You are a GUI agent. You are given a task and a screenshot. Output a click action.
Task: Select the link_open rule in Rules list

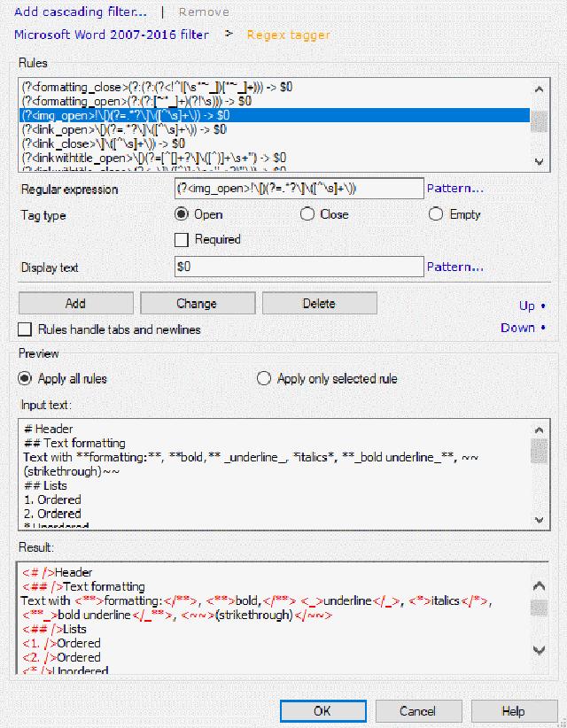click(x=123, y=129)
